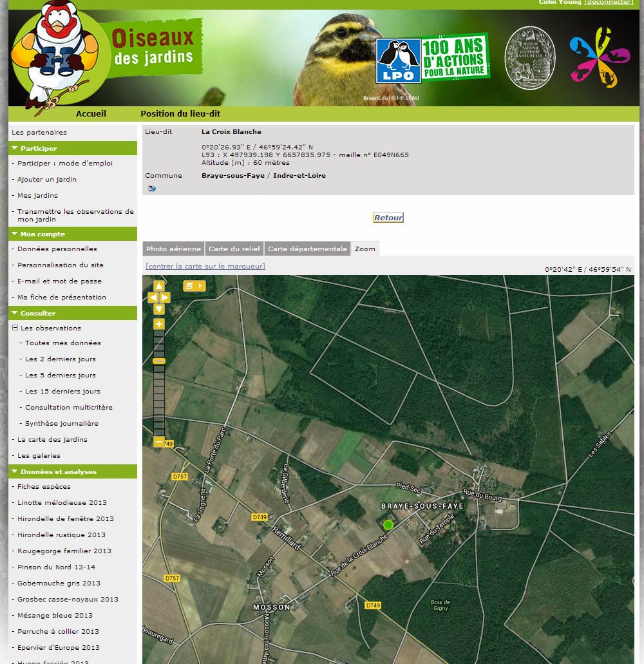Viewport: 644px width, 664px height.
Task: Open the Carte départementale tab
Action: pos(307,249)
